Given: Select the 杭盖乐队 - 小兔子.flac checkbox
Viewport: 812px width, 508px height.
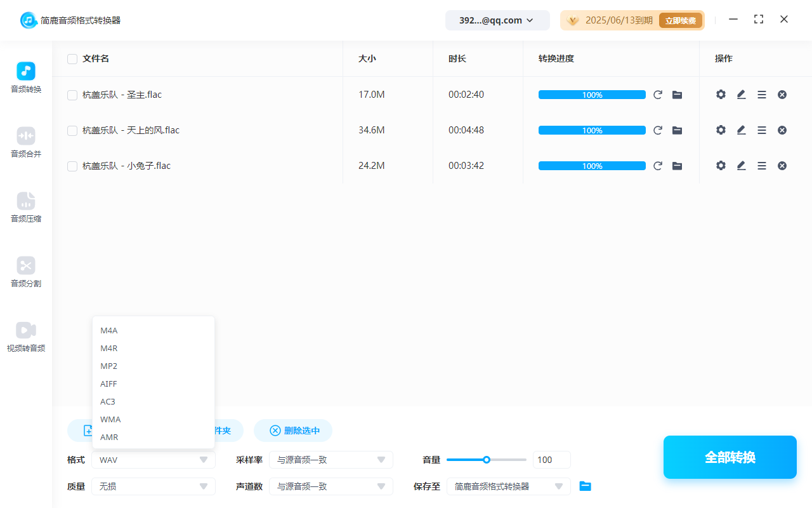Looking at the screenshot, I should coord(72,166).
